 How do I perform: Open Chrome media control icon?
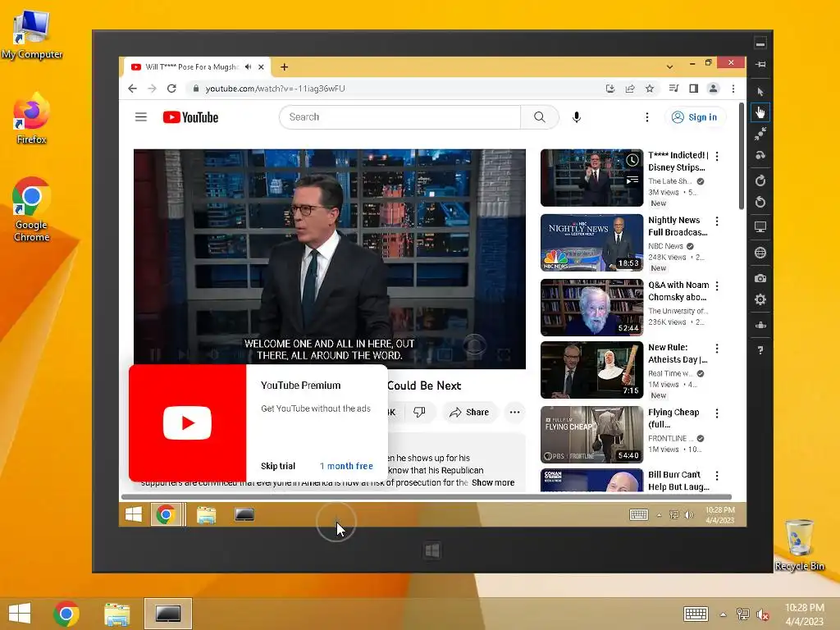click(674, 89)
